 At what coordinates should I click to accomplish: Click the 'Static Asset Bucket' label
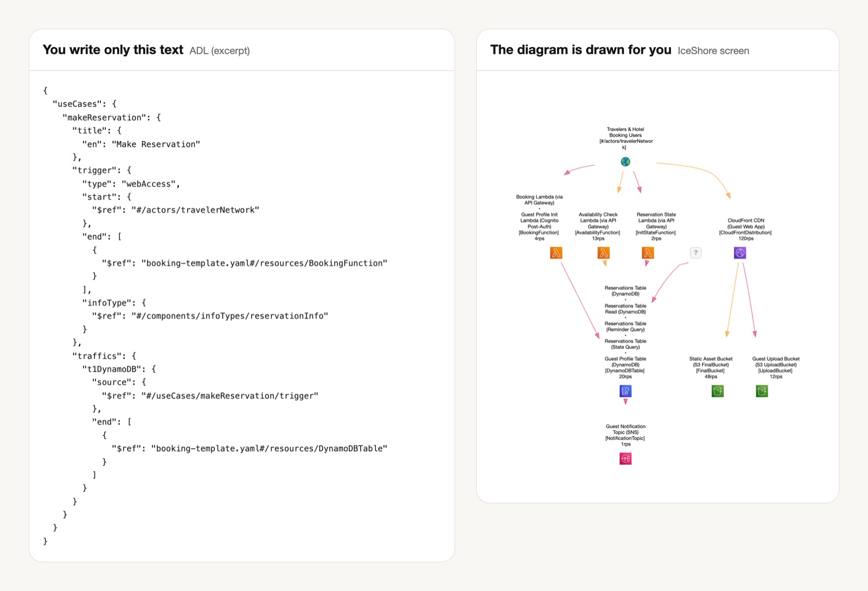click(711, 359)
